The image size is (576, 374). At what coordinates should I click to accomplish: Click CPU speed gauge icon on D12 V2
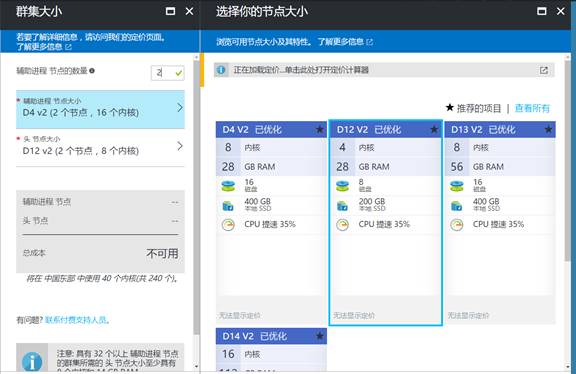[x=342, y=224]
